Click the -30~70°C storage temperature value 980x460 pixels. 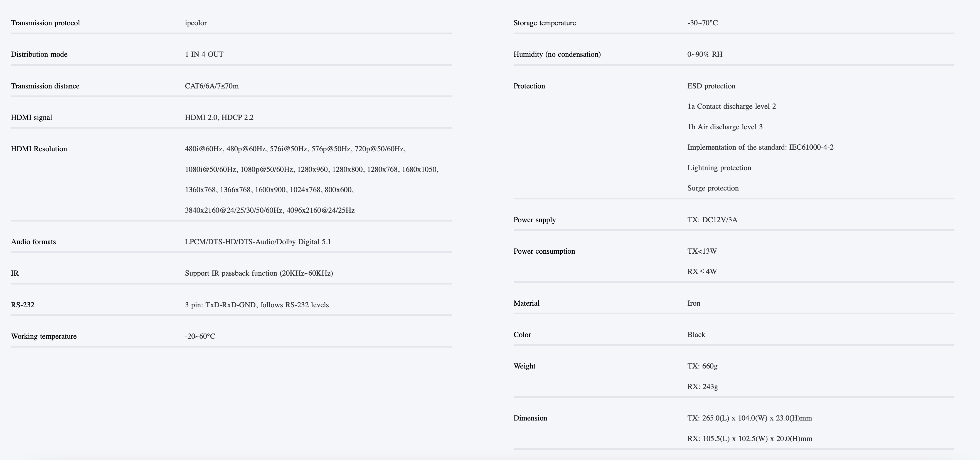pyautogui.click(x=703, y=23)
